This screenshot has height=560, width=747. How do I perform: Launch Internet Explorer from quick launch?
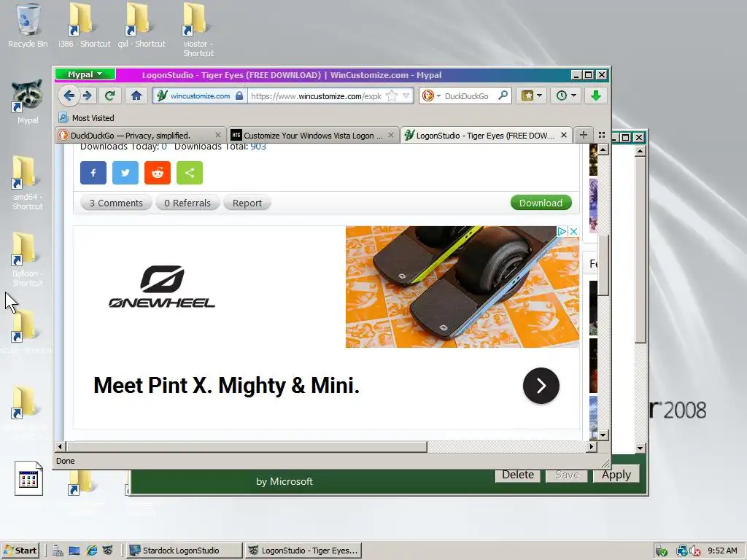[91, 551]
